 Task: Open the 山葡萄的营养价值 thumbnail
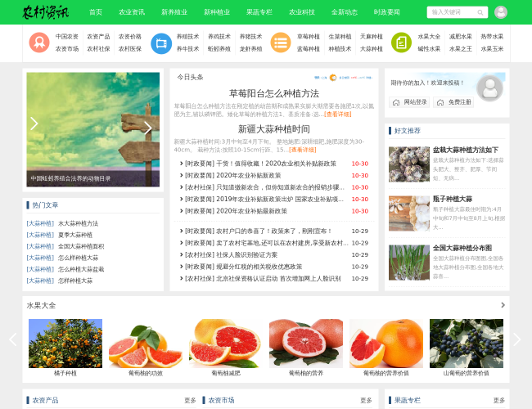467,344
